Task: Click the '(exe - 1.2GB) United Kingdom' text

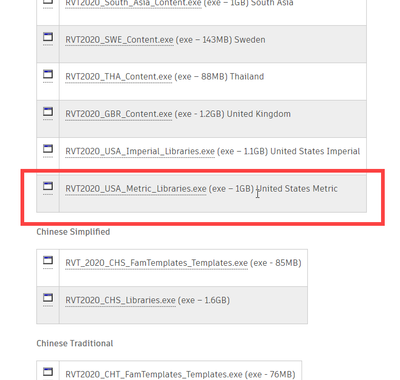Action: click(233, 114)
